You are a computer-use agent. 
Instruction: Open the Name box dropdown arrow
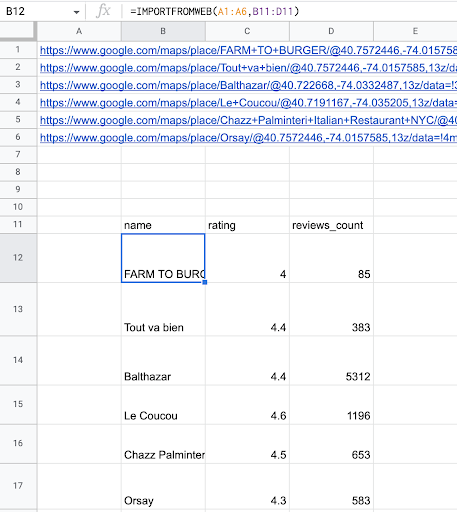[x=77, y=12]
